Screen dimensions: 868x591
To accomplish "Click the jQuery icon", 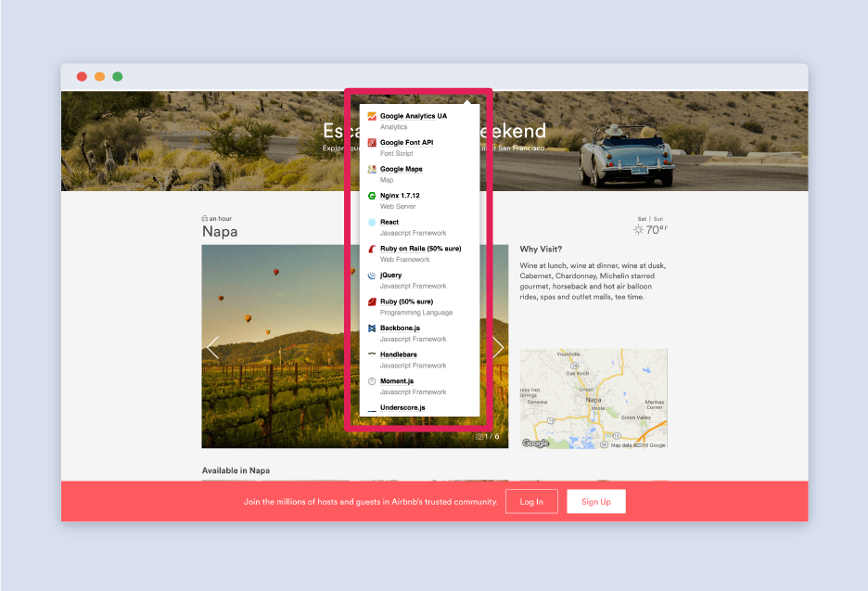I will (371, 276).
